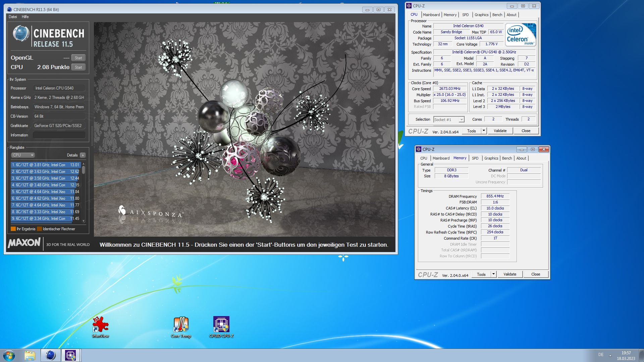Open About tab in upper CPU-Z

[512, 15]
